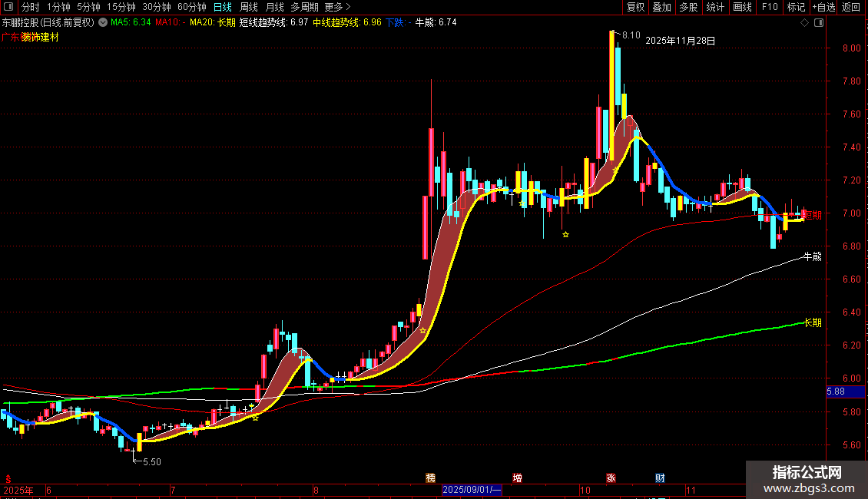Expand the 更多 periods menu
Image resolution: width=868 pixels, height=499 pixels.
(338, 7)
